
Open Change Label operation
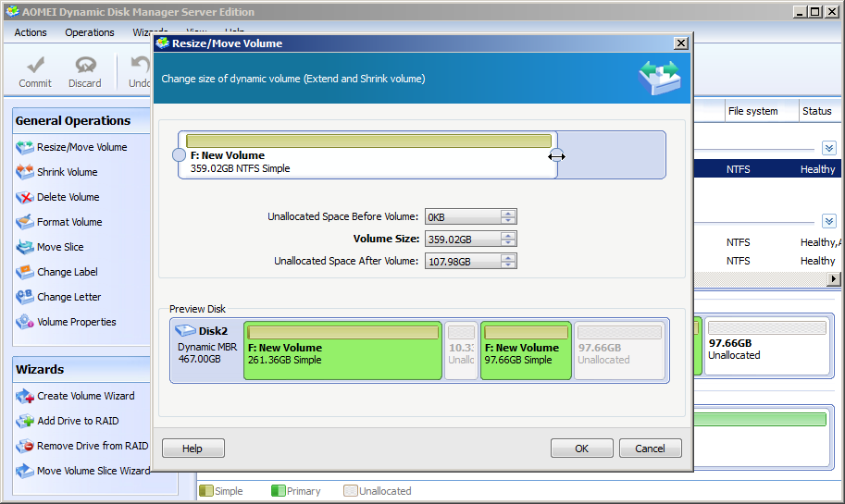57,272
